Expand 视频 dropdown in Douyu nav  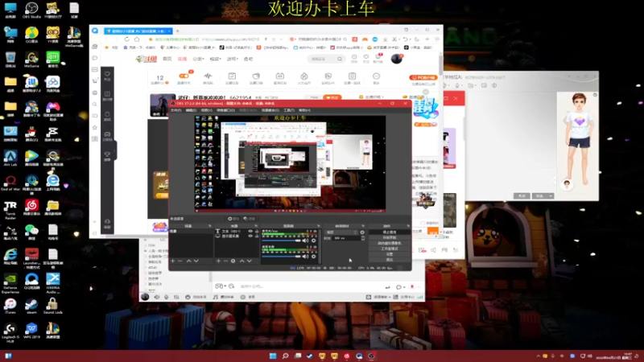pos(215,59)
